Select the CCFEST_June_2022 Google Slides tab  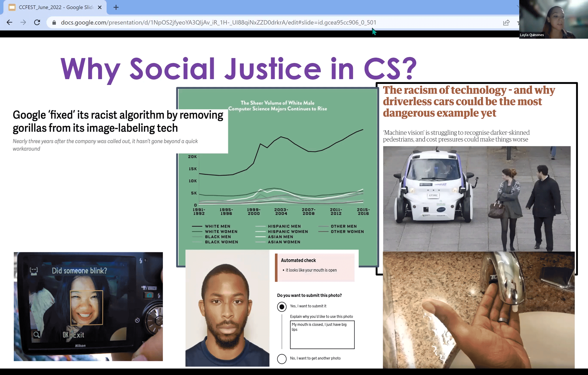55,7
